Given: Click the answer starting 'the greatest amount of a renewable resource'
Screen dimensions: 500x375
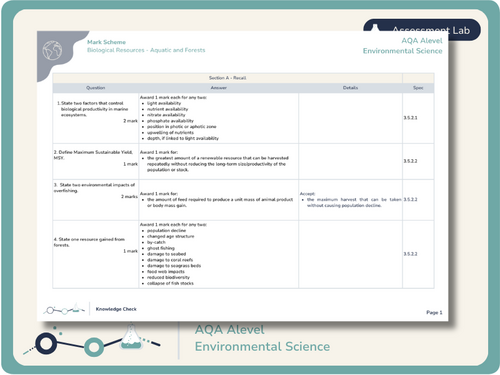Looking at the screenshot, I should pos(218,164).
